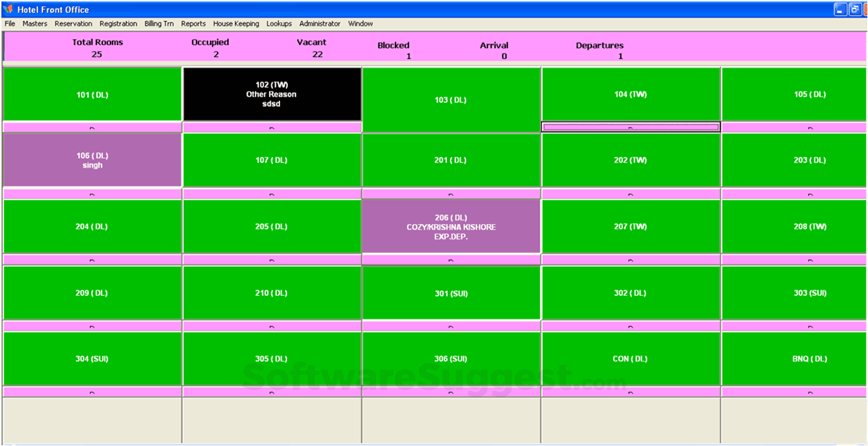The height and width of the screenshot is (446, 868).
Task: Select the vacant room 101 tile
Action: point(92,94)
